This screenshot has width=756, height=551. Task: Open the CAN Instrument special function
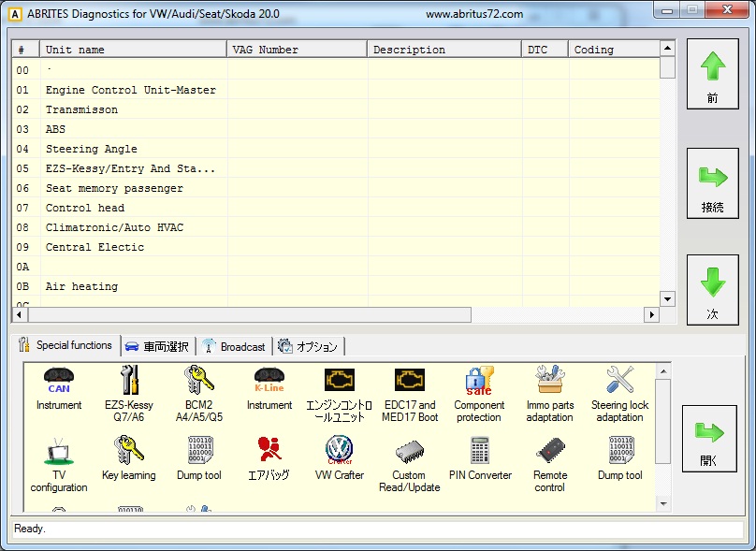(x=59, y=388)
